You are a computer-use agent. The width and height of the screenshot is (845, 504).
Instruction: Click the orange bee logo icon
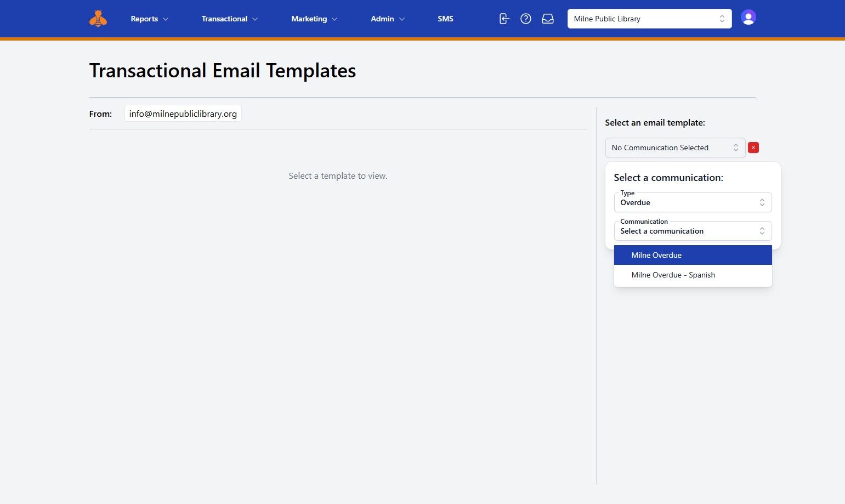point(98,19)
